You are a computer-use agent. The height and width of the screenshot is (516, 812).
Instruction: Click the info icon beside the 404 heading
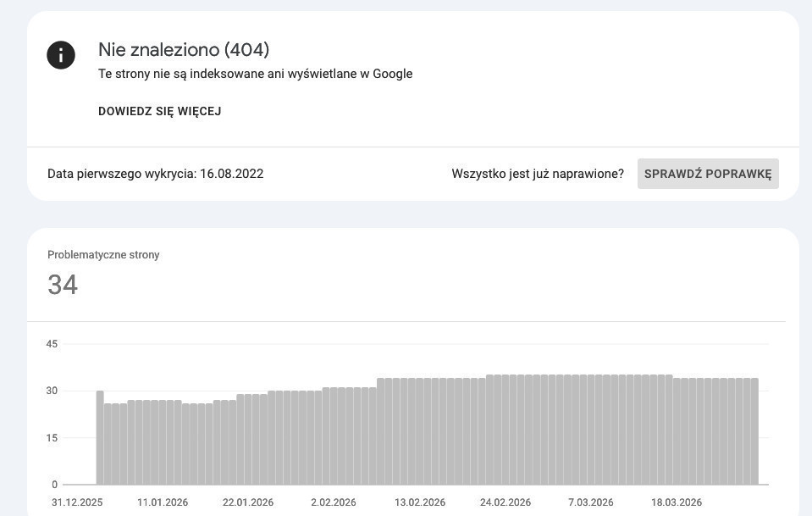[x=61, y=56]
